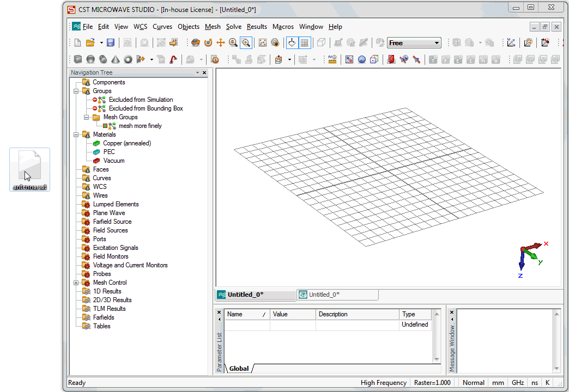Open the File menu

[87, 27]
